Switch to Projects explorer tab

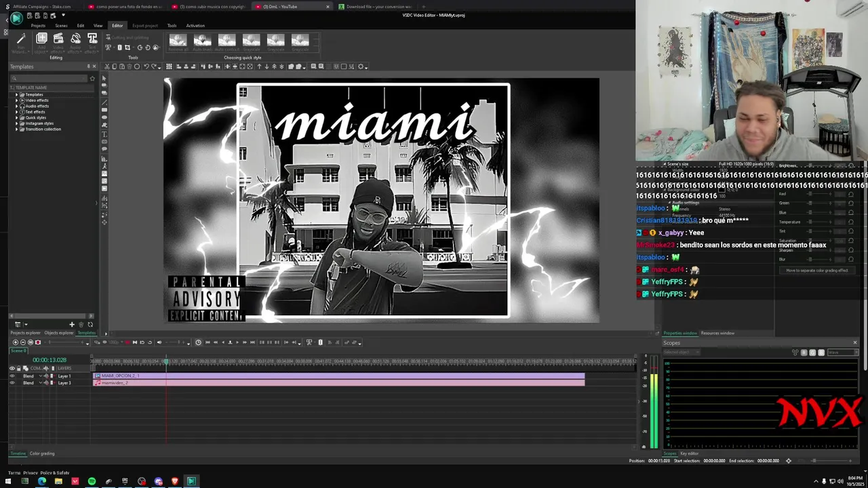[x=25, y=333]
